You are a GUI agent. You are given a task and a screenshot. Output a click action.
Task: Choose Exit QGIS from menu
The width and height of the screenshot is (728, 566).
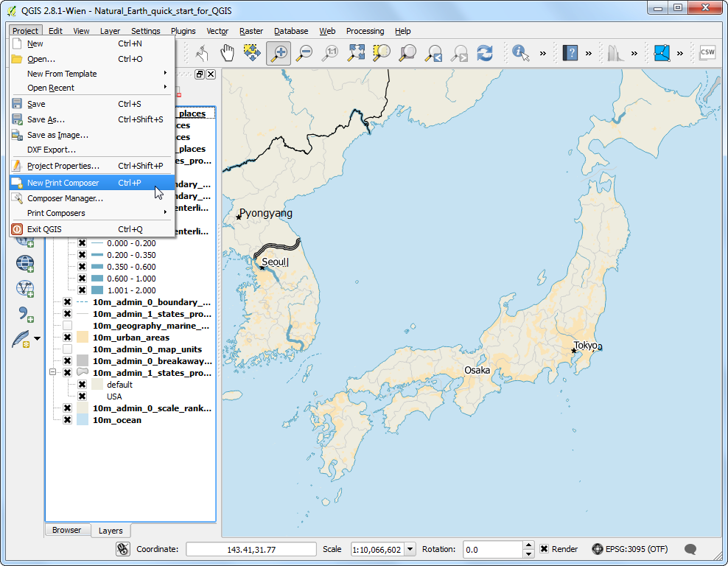92,229
